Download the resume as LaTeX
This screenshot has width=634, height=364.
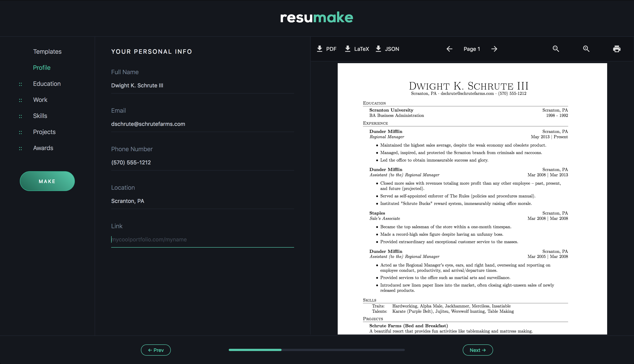(357, 49)
